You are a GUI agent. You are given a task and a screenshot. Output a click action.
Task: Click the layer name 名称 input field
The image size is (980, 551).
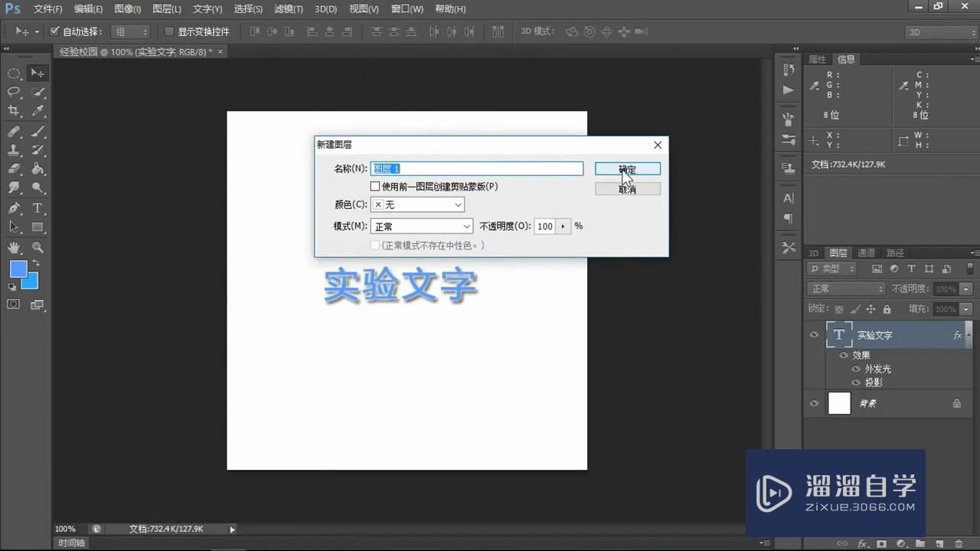[x=477, y=168]
